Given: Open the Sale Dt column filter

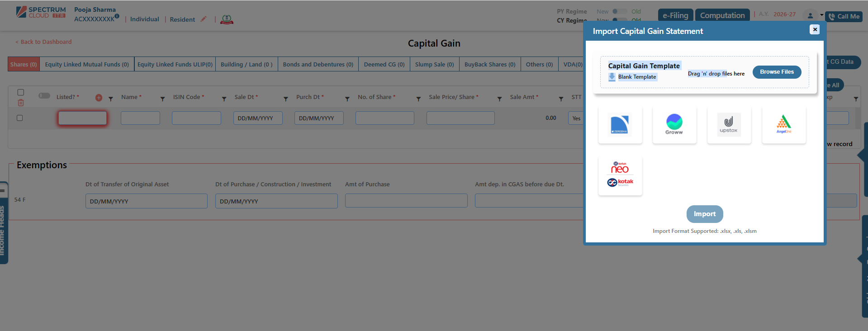Looking at the screenshot, I should click(285, 99).
